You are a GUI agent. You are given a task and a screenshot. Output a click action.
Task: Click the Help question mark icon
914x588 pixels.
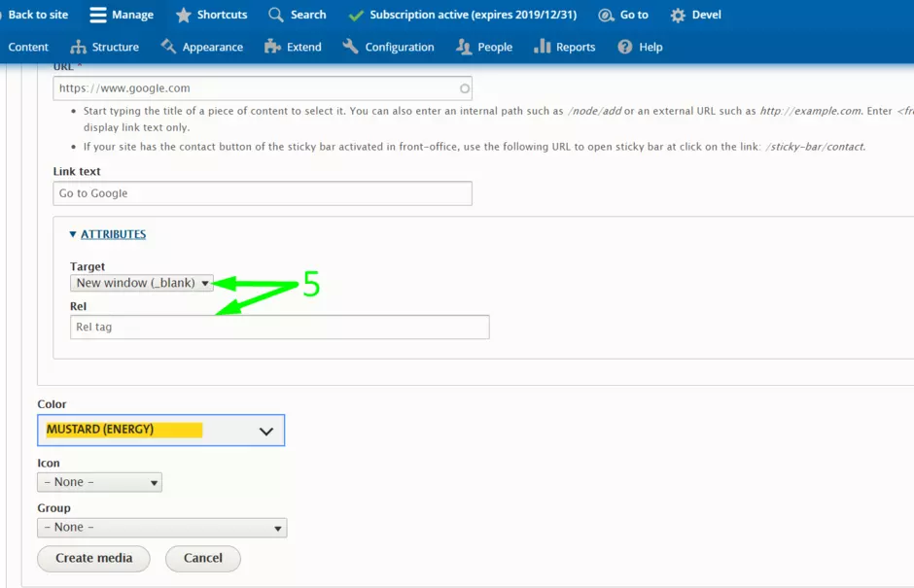click(625, 47)
